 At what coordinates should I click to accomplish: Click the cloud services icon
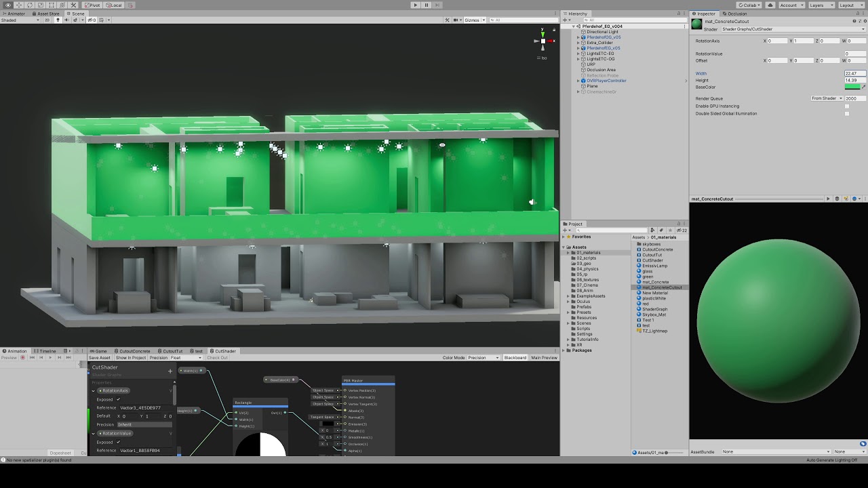pyautogui.click(x=772, y=5)
